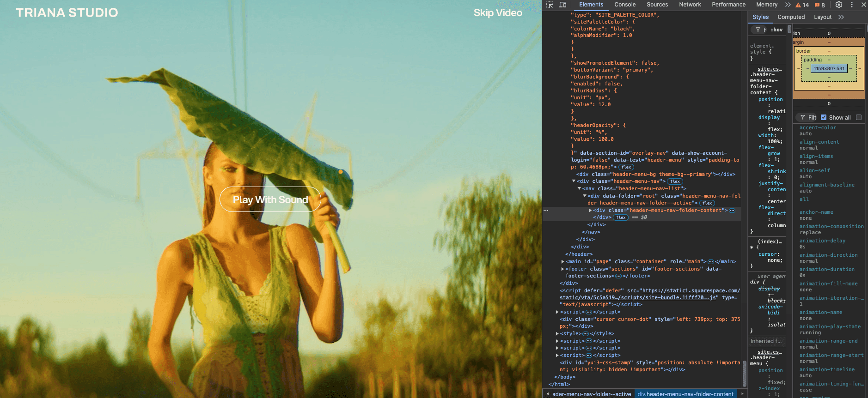Open the DevTools three-dot customize menu
The image size is (868, 398).
point(852,5)
